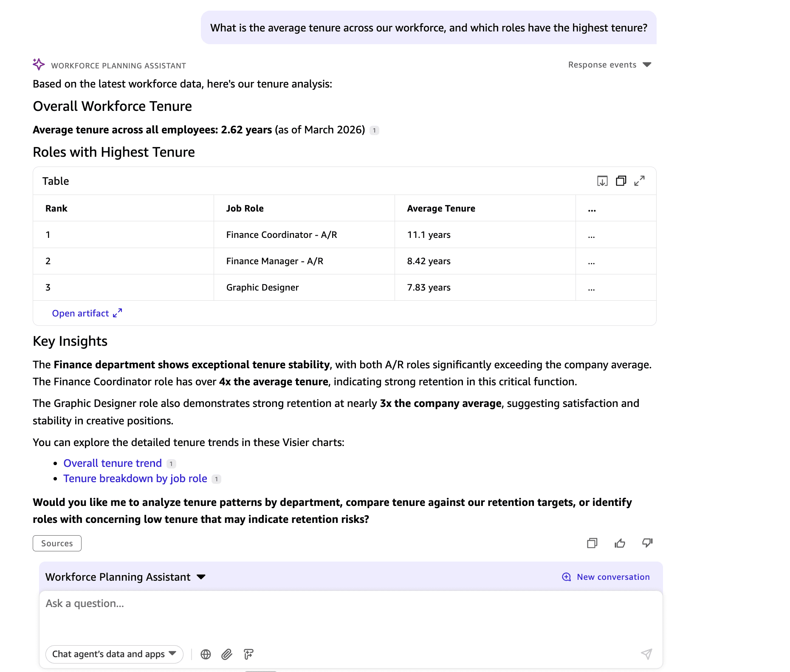Start a New conversation
790x672 pixels.
[x=606, y=577]
